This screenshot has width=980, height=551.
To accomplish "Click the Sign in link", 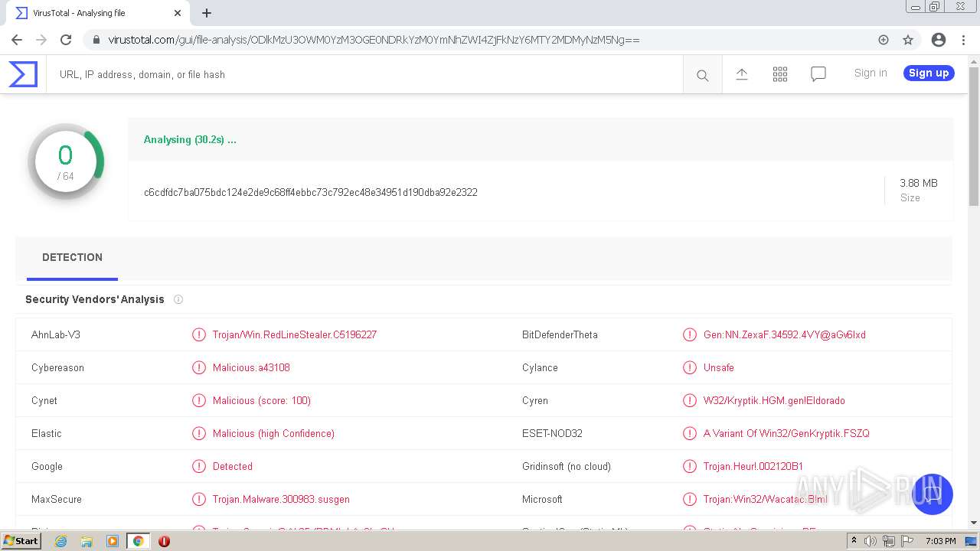I will [871, 73].
